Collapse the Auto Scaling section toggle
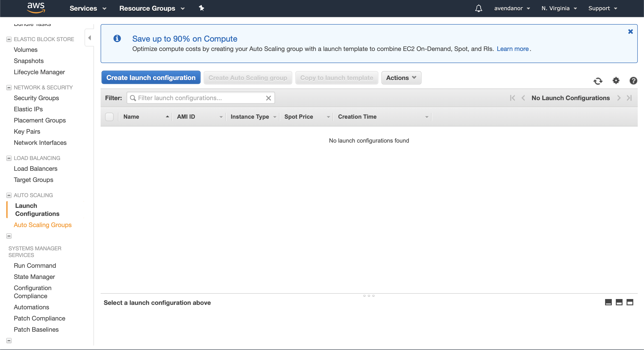 click(9, 195)
